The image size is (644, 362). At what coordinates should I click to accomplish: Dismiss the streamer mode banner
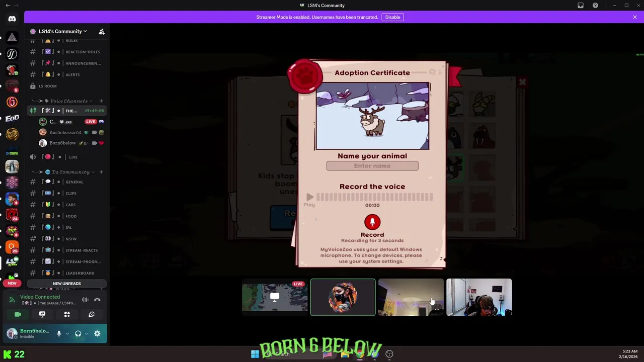click(x=635, y=17)
